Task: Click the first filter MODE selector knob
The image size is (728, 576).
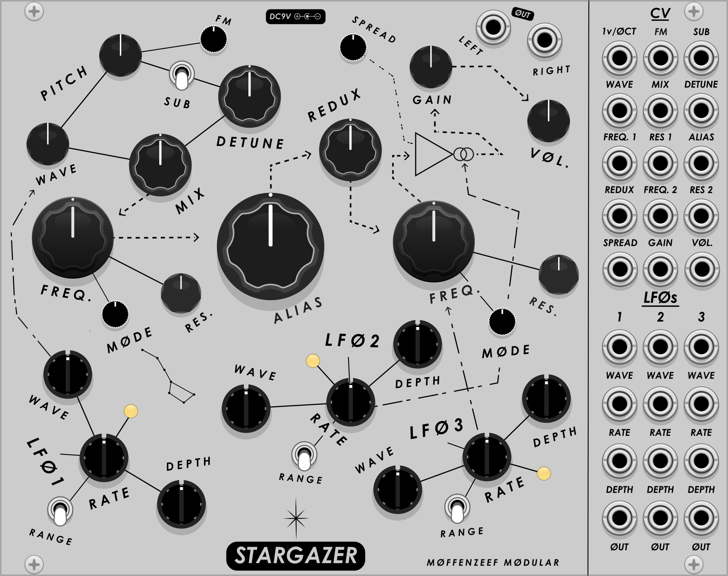Action: point(115,315)
